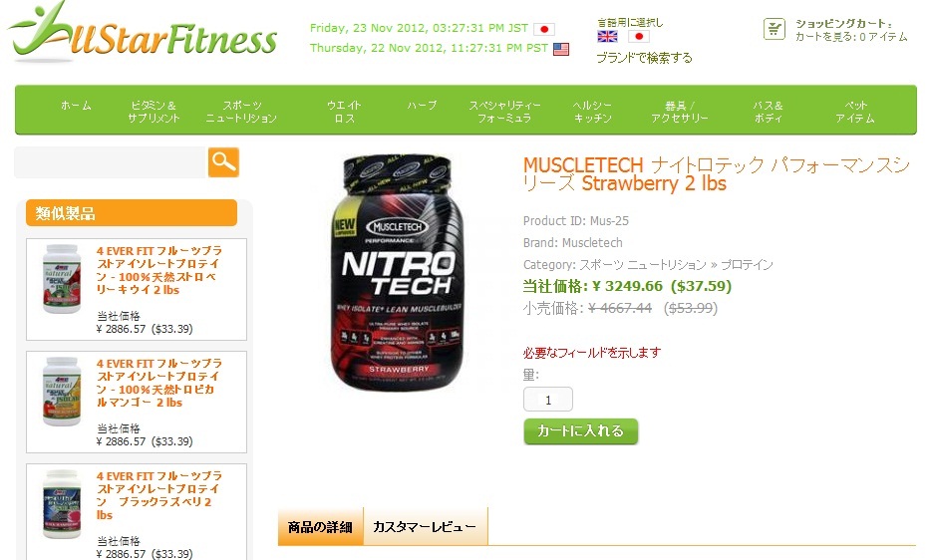This screenshot has width=928, height=560.
Task: Open the Nitro Tech product image
Action: 397,272
